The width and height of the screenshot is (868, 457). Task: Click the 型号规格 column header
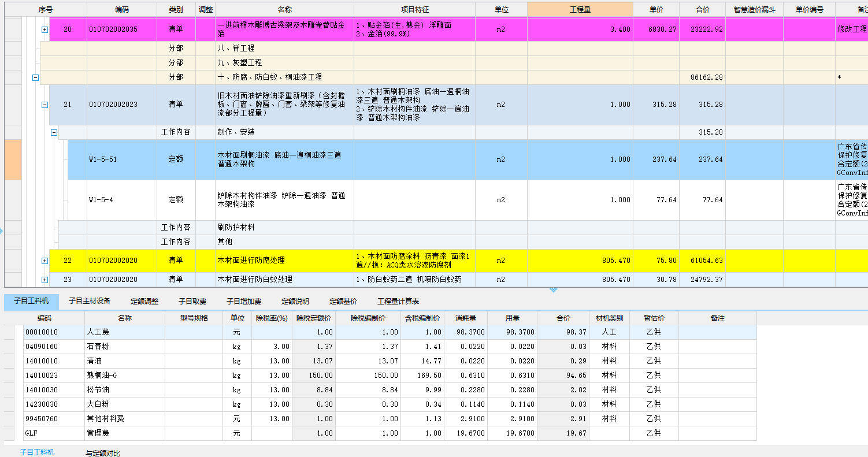click(x=194, y=318)
